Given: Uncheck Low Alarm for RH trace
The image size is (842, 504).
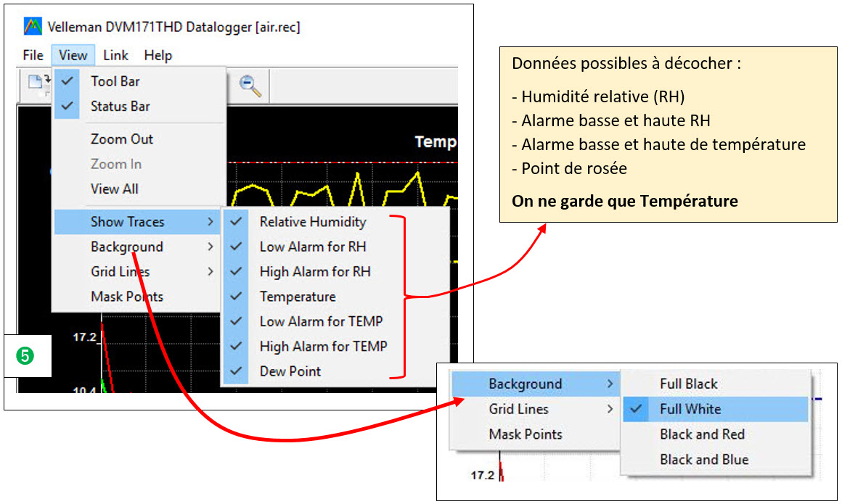Looking at the screenshot, I should [x=312, y=247].
